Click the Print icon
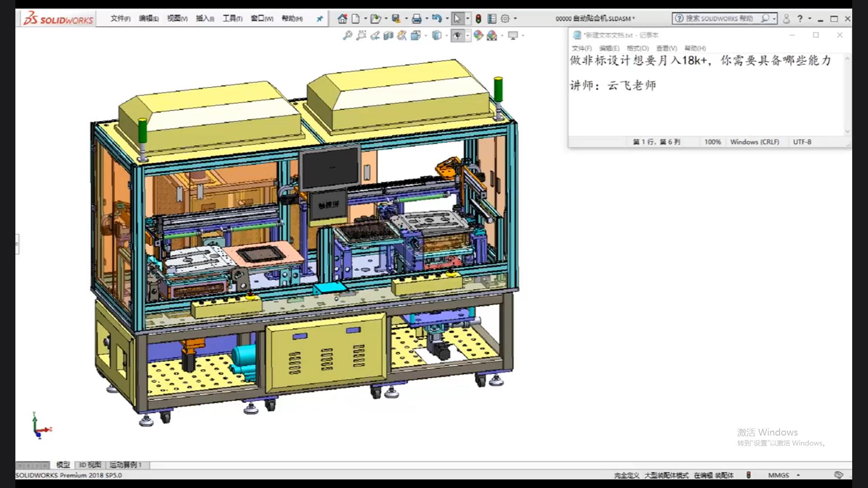Image resolution: width=868 pixels, height=488 pixels. [x=416, y=19]
